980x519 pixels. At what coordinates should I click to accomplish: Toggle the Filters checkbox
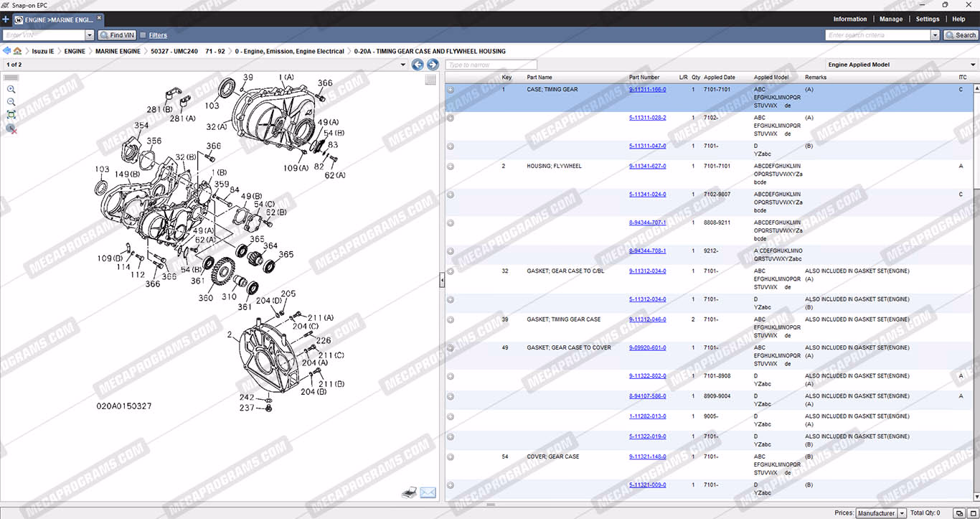(x=143, y=35)
